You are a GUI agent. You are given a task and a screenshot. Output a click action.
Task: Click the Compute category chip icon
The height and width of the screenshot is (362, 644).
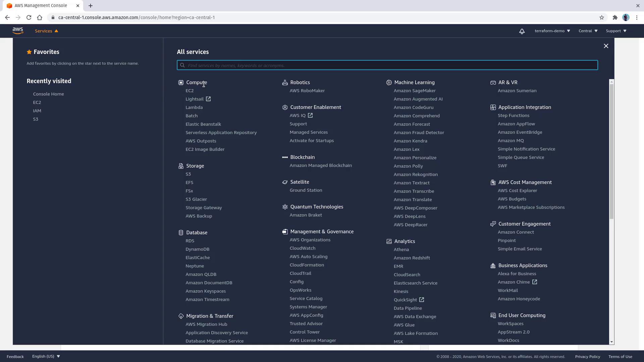[181, 82]
